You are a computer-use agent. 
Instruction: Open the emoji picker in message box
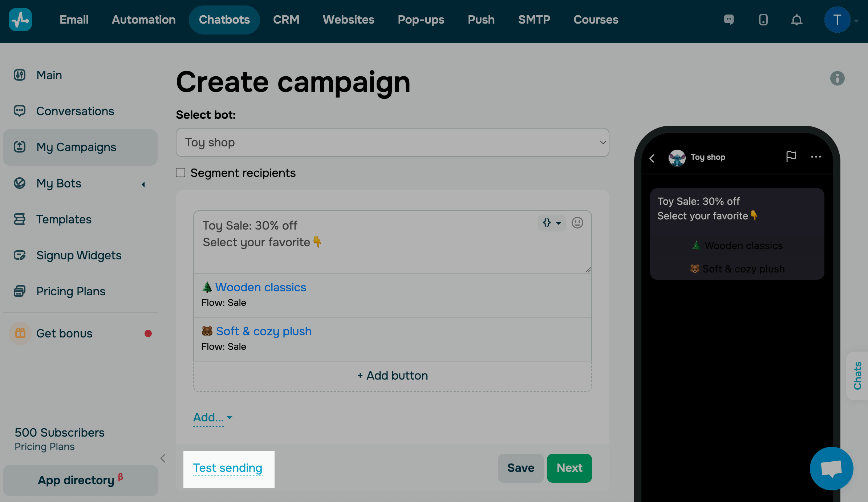(x=577, y=223)
